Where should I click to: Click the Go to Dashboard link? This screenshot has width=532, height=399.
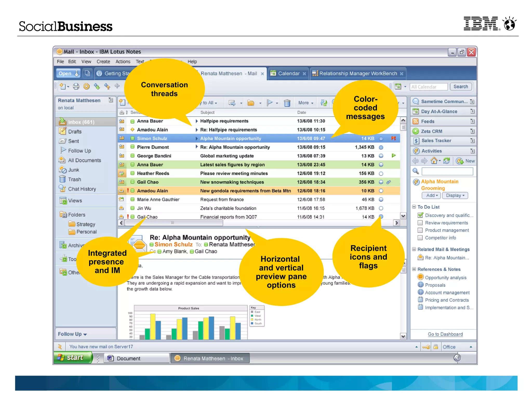[x=445, y=334]
